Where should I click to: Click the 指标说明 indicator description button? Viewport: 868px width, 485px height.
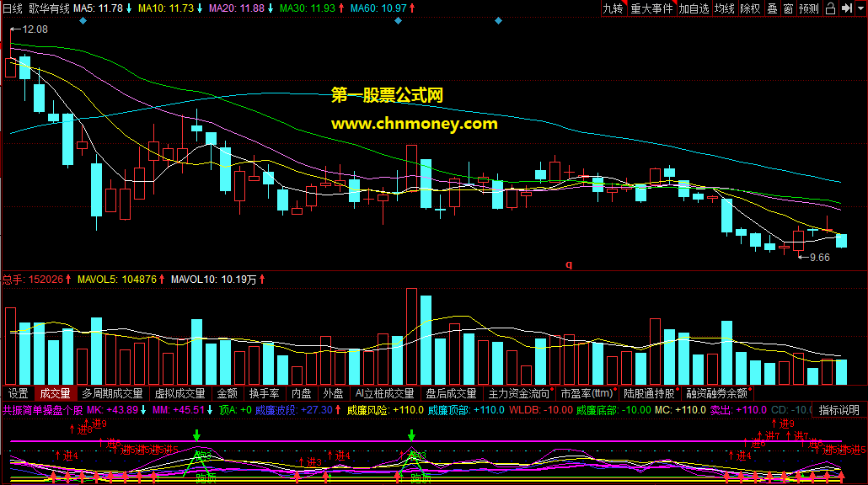click(x=839, y=410)
